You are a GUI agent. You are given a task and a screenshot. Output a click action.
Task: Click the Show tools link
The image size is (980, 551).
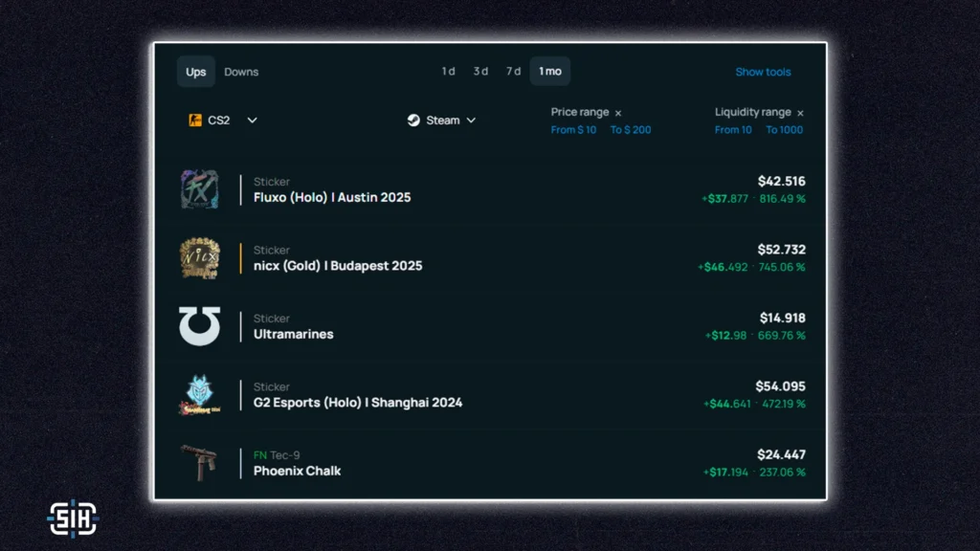763,72
